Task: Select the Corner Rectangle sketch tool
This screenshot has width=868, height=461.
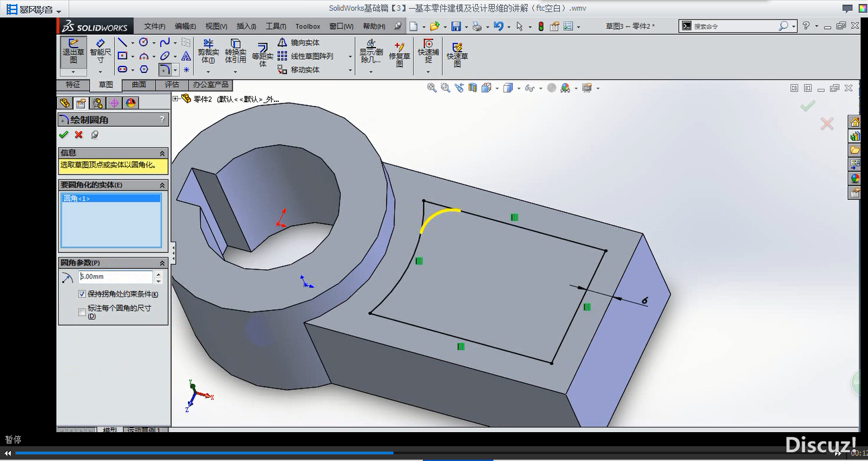Action: point(123,56)
